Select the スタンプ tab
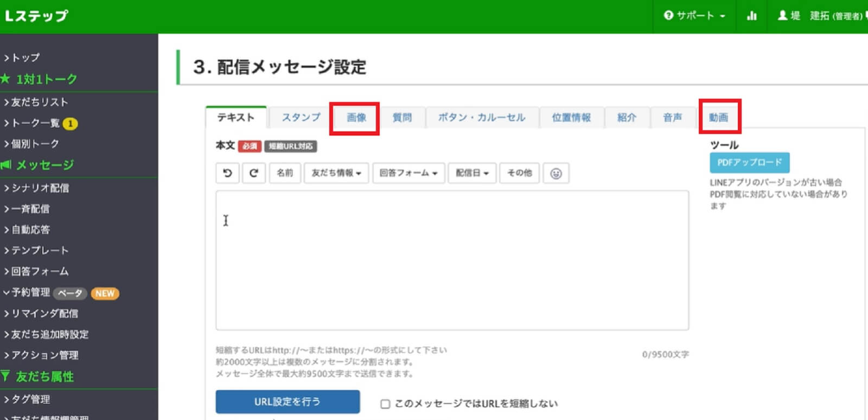Screen dimensions: 868x420 point(301,118)
